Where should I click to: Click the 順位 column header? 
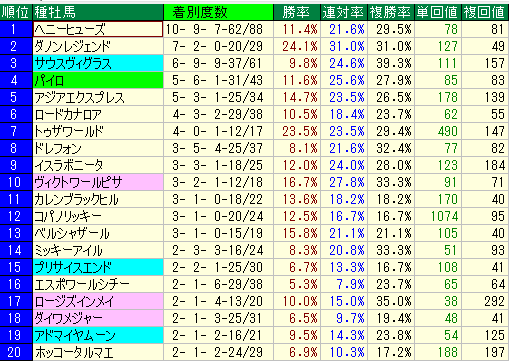coord(16,12)
